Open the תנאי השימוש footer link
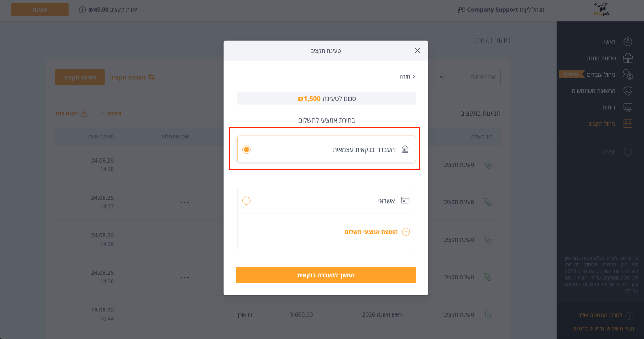 click(620, 328)
